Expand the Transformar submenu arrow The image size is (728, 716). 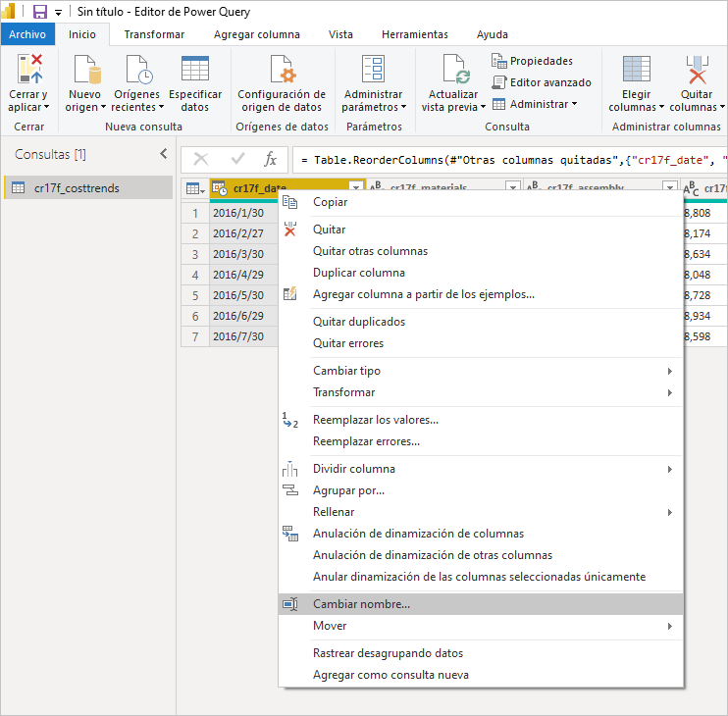coord(669,392)
